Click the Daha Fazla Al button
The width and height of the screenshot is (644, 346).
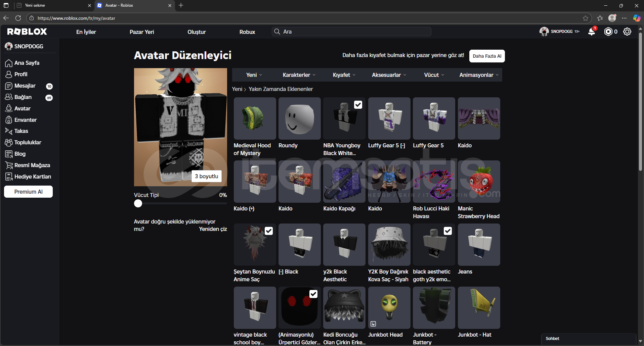pos(487,56)
